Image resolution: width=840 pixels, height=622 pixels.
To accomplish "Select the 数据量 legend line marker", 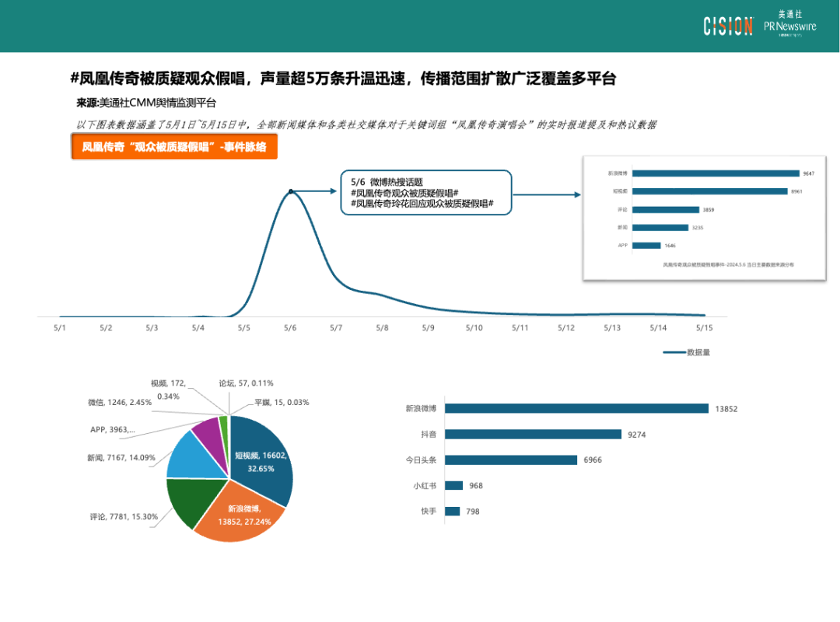I will 674,351.
